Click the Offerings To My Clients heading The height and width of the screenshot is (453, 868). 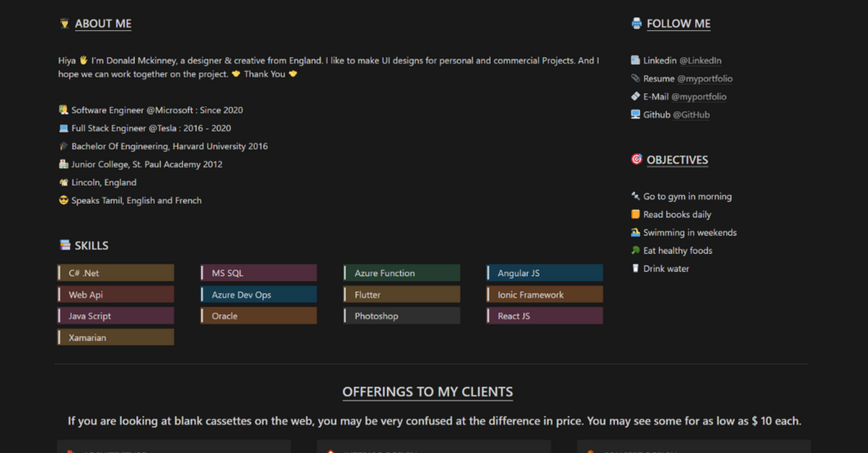pyautogui.click(x=428, y=392)
